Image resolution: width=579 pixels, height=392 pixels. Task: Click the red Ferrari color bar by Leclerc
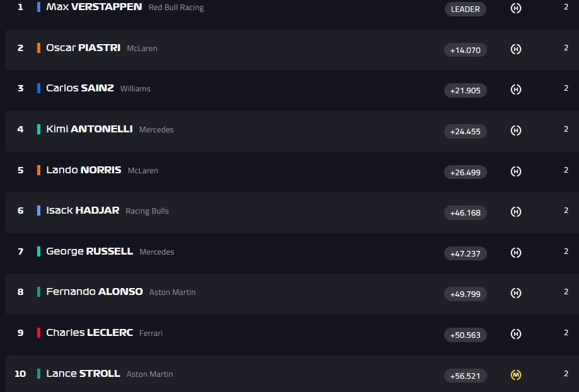click(x=39, y=333)
